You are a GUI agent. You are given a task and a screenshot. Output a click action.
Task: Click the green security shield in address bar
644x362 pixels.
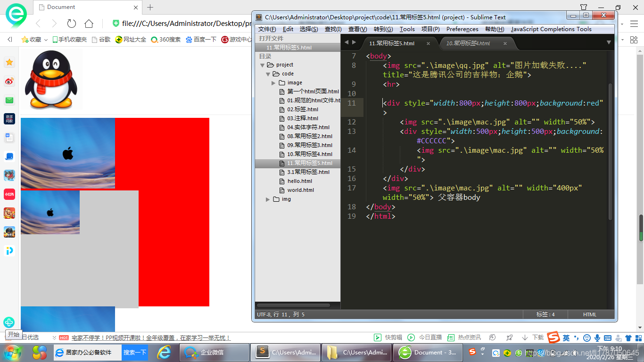coord(116,24)
